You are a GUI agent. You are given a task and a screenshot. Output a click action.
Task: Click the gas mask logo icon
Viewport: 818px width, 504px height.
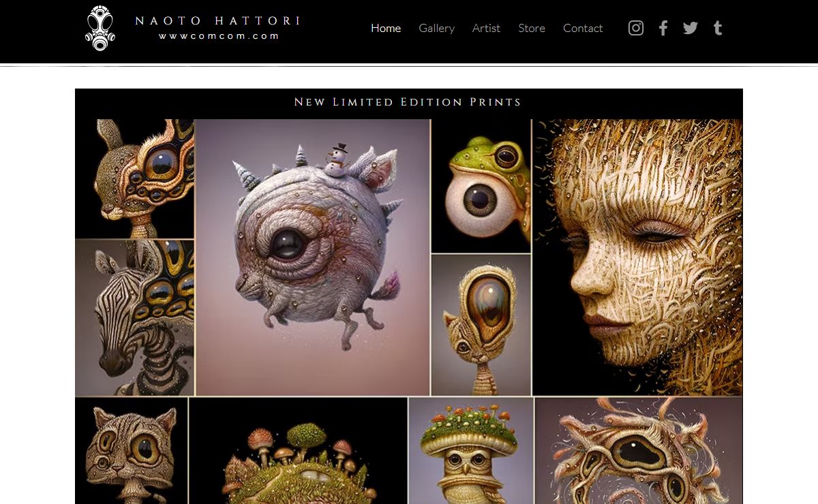tap(100, 29)
